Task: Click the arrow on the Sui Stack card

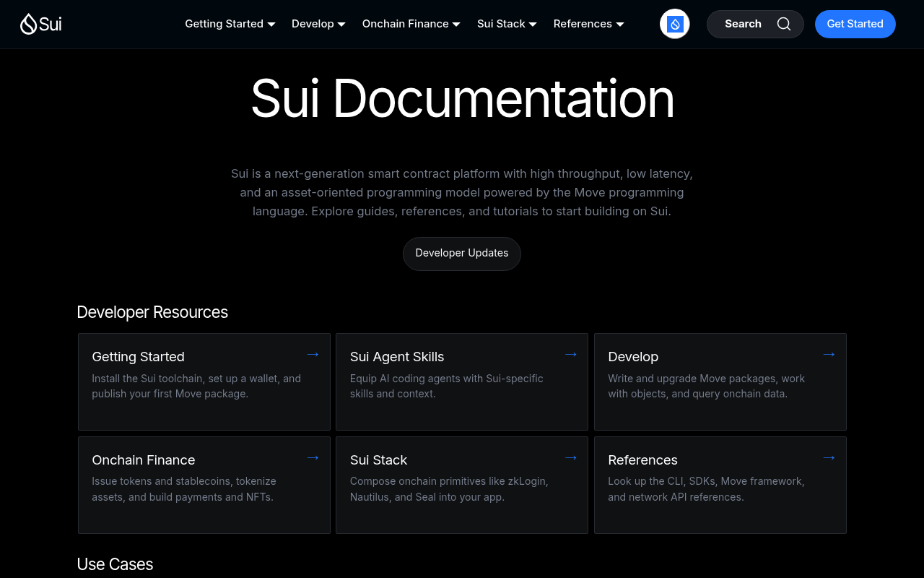Action: click(x=571, y=457)
